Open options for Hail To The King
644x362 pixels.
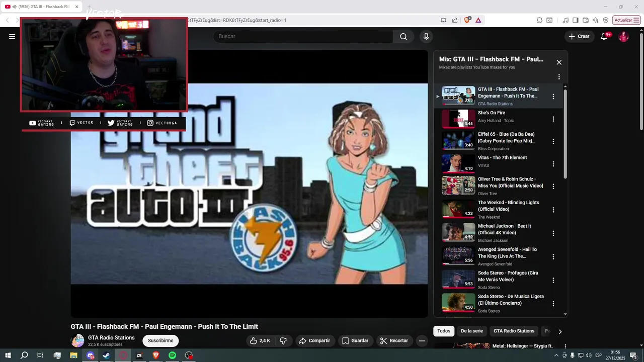pos(553,256)
